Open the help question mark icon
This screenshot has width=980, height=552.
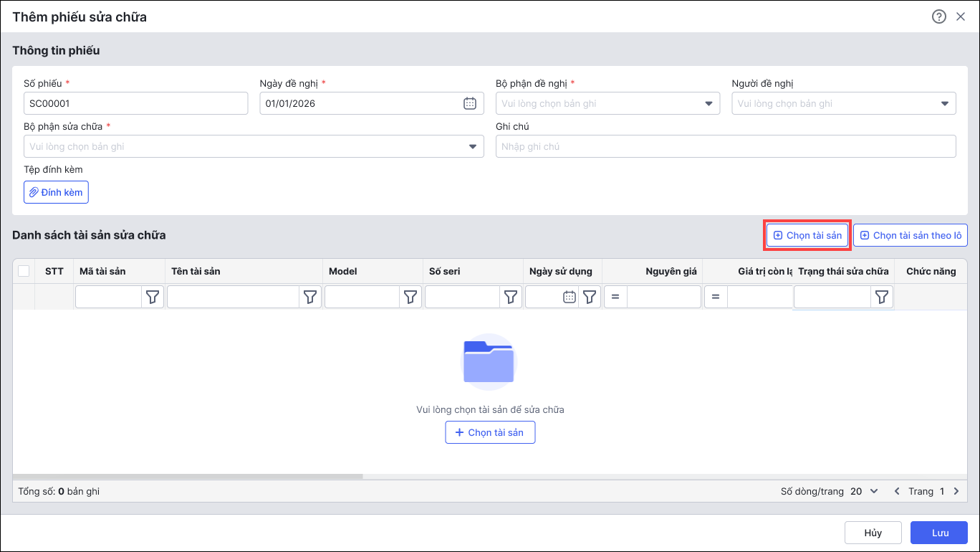(938, 16)
